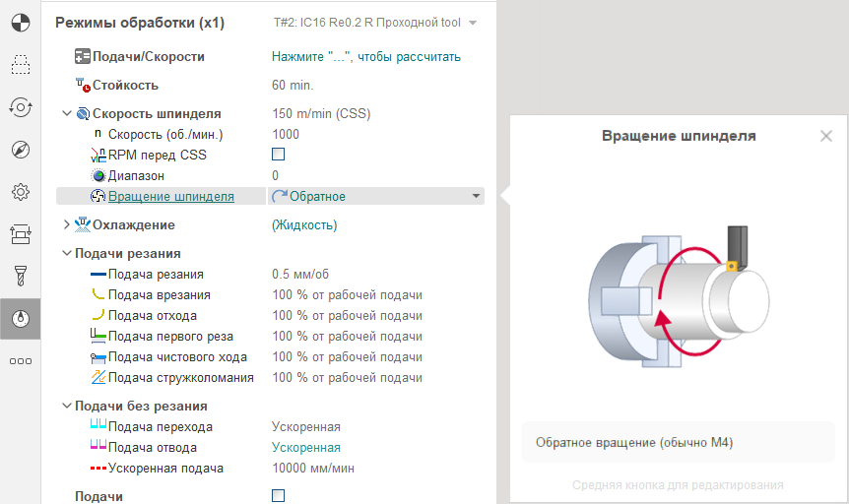
Task: Click the dashed-rectangle selection sidebar icon
Action: pos(20,65)
